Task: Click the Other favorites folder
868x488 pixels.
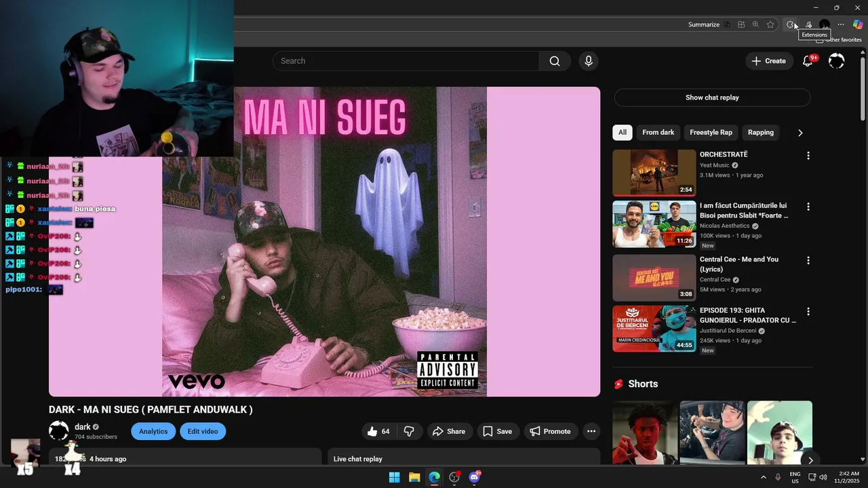Action: 838,40
